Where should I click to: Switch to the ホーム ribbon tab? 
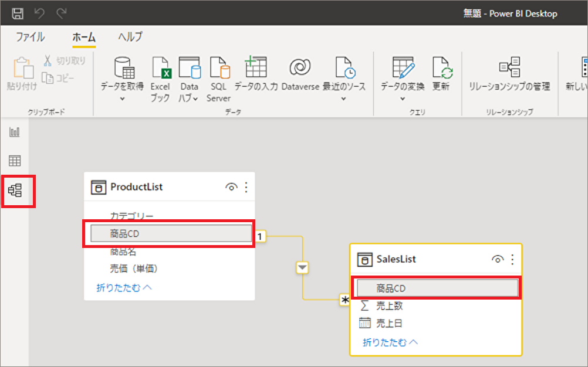pyautogui.click(x=84, y=37)
